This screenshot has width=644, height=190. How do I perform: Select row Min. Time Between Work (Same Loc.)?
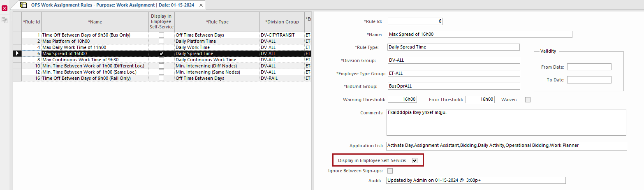[x=162, y=72]
